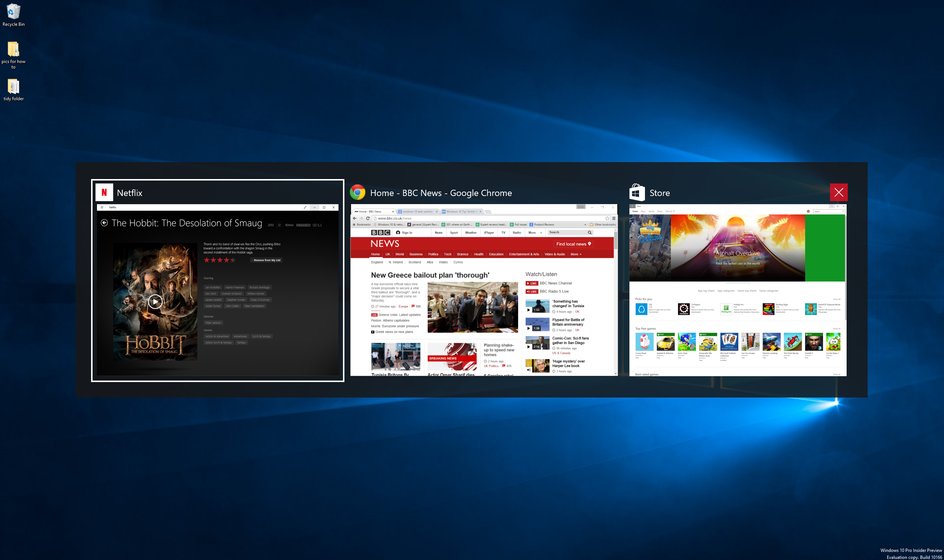Switch to 'Windows 10 Tip: Switch' Chrome tab

pos(461,212)
